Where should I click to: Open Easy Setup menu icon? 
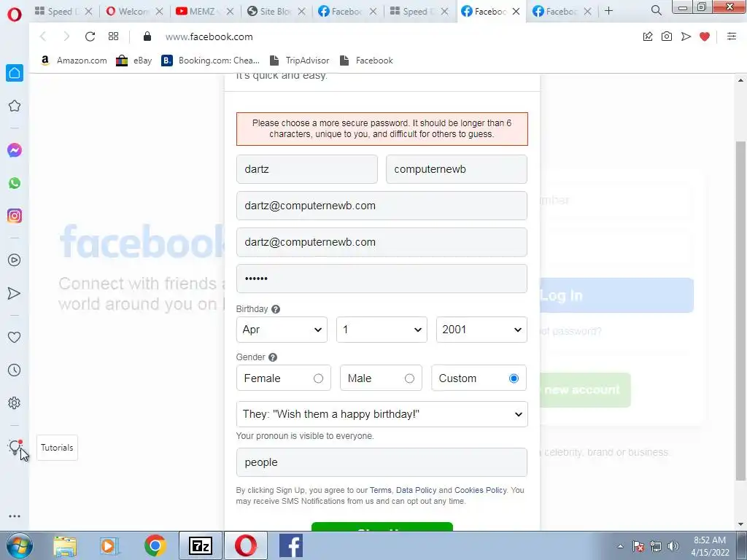click(732, 36)
